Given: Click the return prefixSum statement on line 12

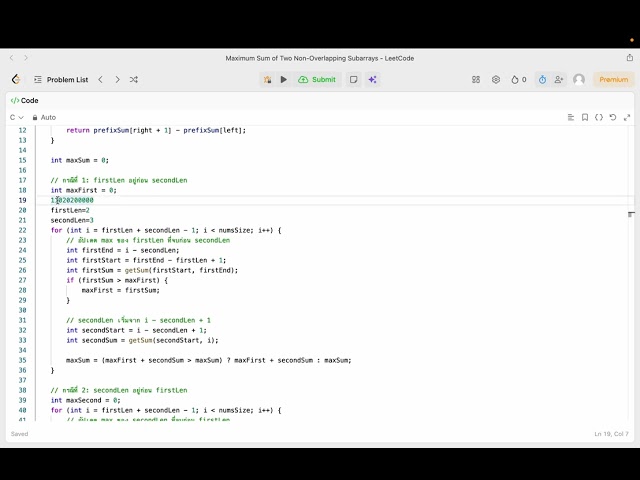Looking at the screenshot, I should point(156,130).
